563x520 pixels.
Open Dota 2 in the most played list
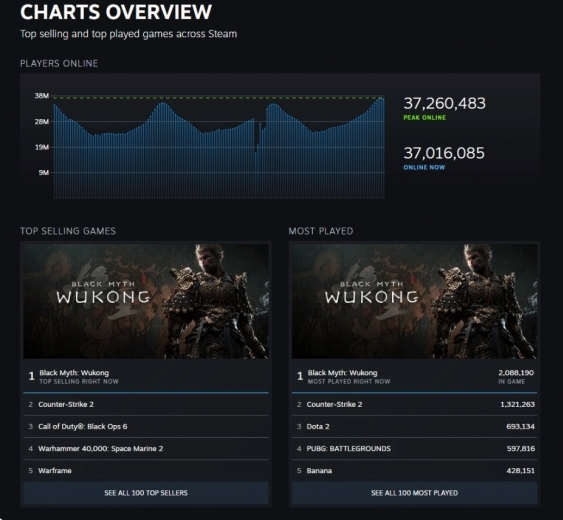coord(414,426)
